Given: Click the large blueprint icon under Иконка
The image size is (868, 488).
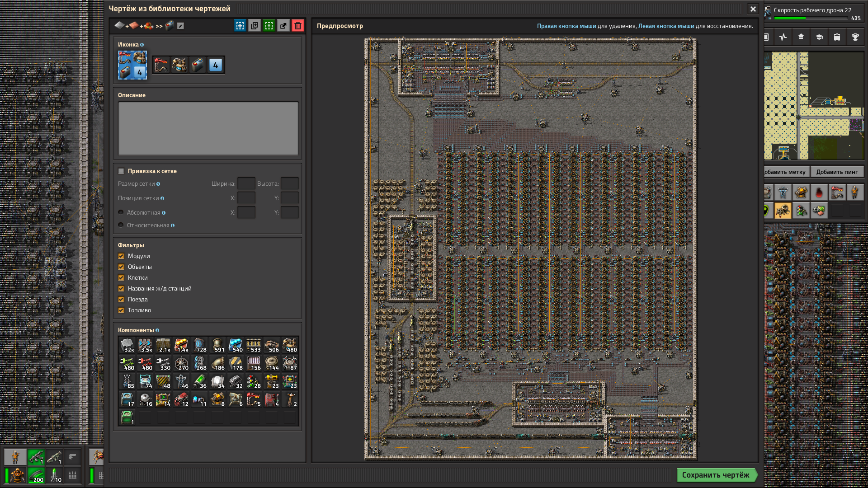Looking at the screenshot, I should coord(132,65).
